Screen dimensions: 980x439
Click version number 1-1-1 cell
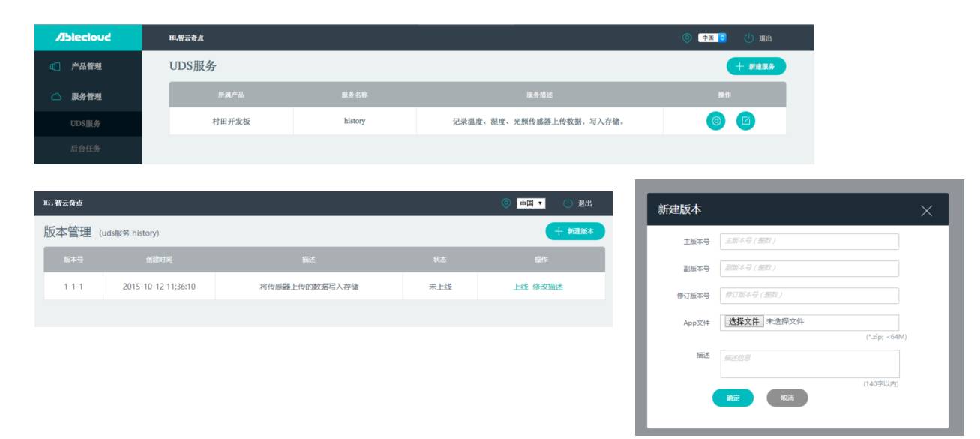pyautogui.click(x=73, y=287)
